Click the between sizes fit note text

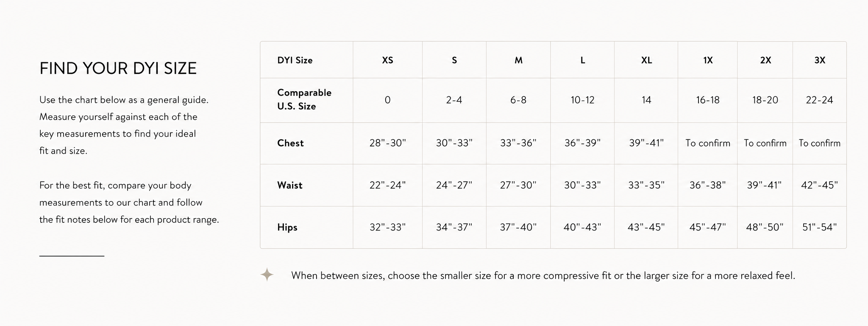click(543, 275)
